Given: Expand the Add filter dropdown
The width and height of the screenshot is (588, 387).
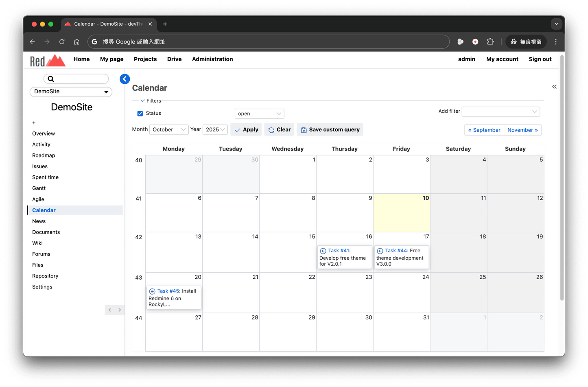Looking at the screenshot, I should [501, 112].
